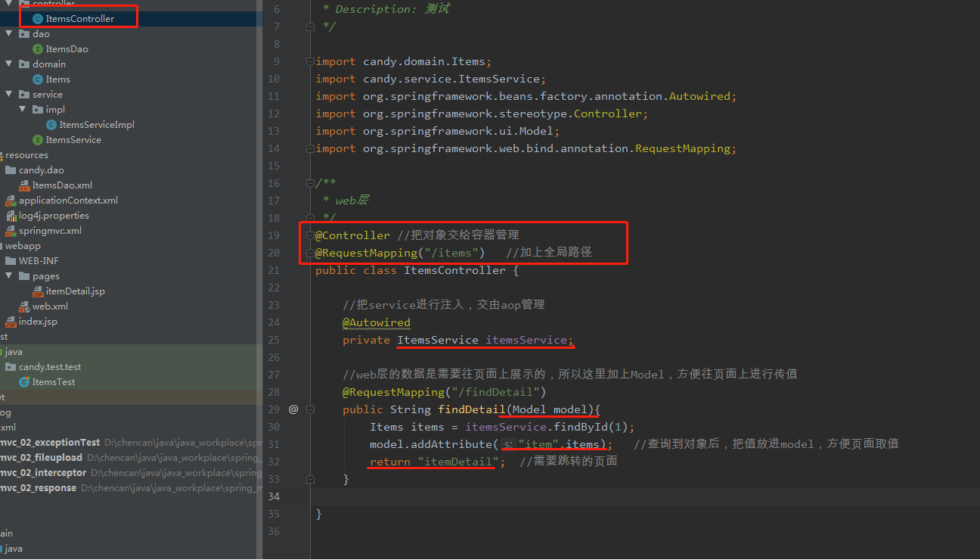Click the springmvc.xml Spring config icon
This screenshot has width=980, height=560.
point(11,231)
